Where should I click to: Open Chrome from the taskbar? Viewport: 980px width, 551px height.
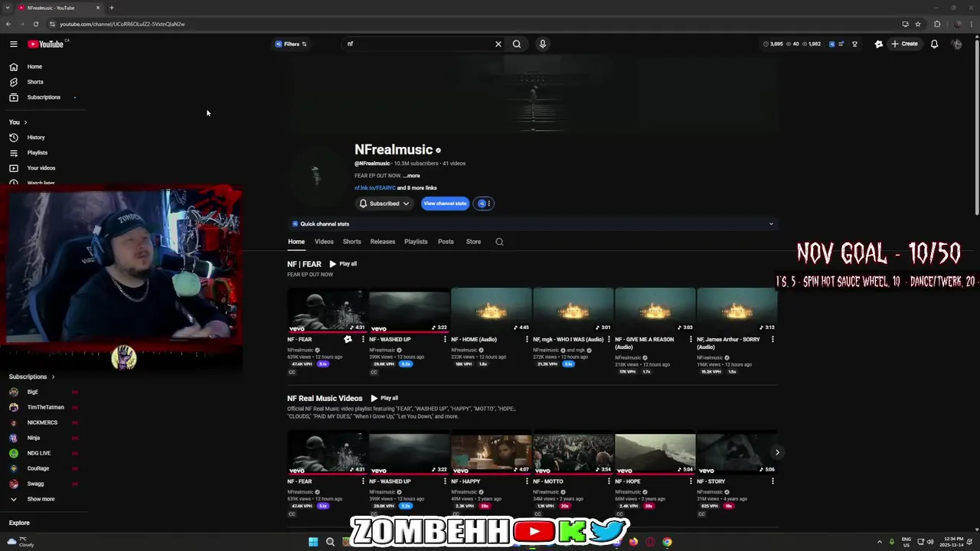click(x=667, y=542)
